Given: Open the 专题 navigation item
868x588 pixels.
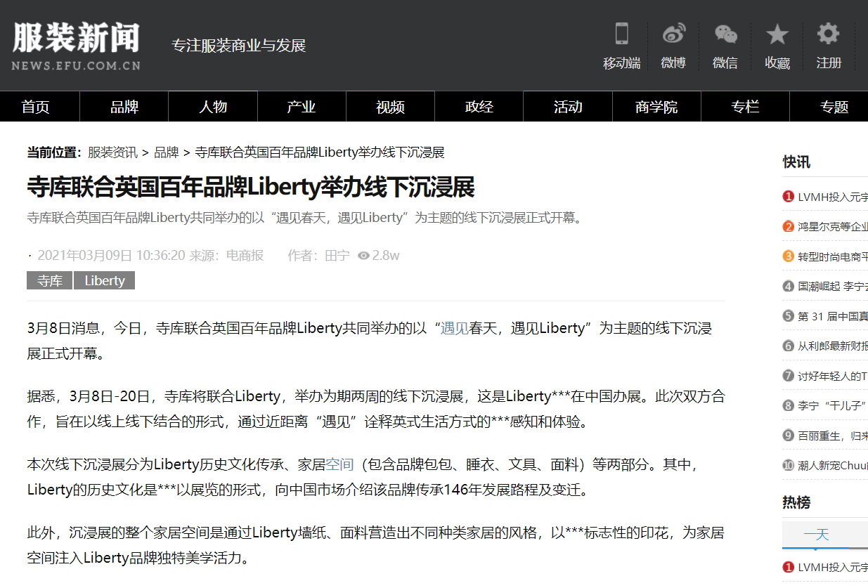Looking at the screenshot, I should (834, 107).
